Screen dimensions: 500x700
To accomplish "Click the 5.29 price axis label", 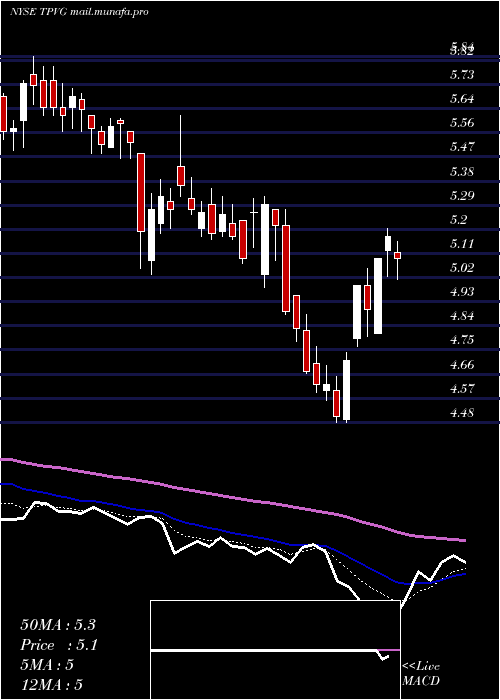I will click(x=462, y=196).
